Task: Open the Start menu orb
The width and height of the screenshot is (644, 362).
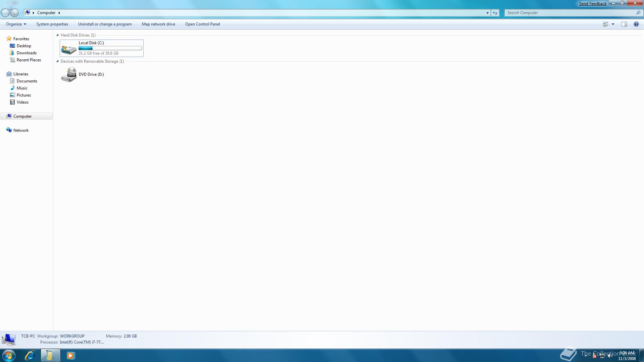Action: pyautogui.click(x=9, y=355)
